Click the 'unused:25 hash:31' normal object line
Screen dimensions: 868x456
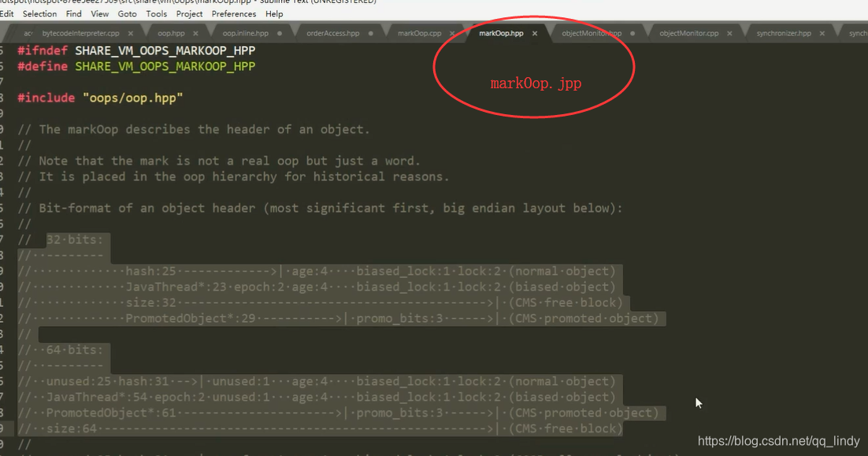click(317, 381)
